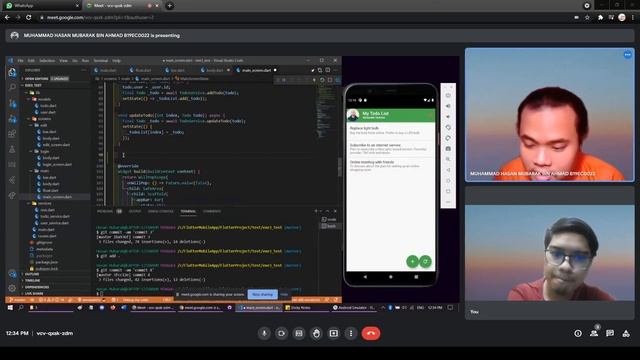Leave the call with the red hang-up button
Image resolution: width=640 pixels, height=360 pixels.
pyautogui.click(x=371, y=333)
